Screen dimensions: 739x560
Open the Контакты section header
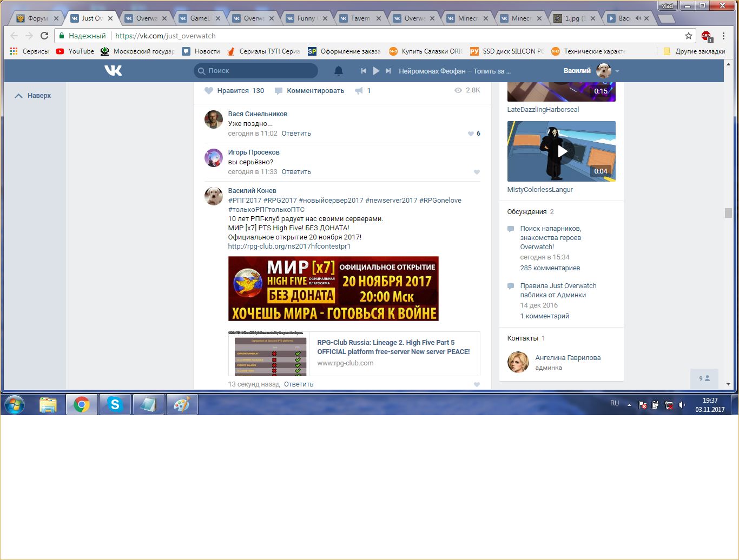[x=523, y=338]
